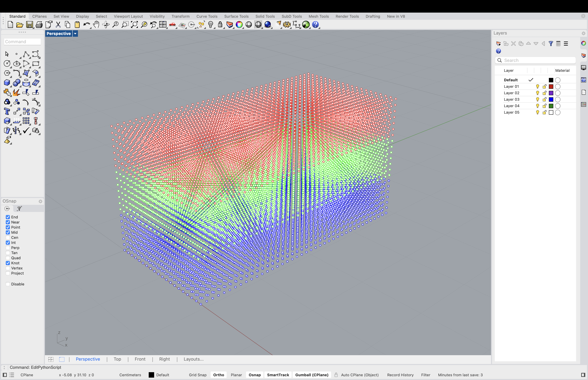Screen dimensions: 588x380
Task: Select the Polyline tool
Action: 26,54
